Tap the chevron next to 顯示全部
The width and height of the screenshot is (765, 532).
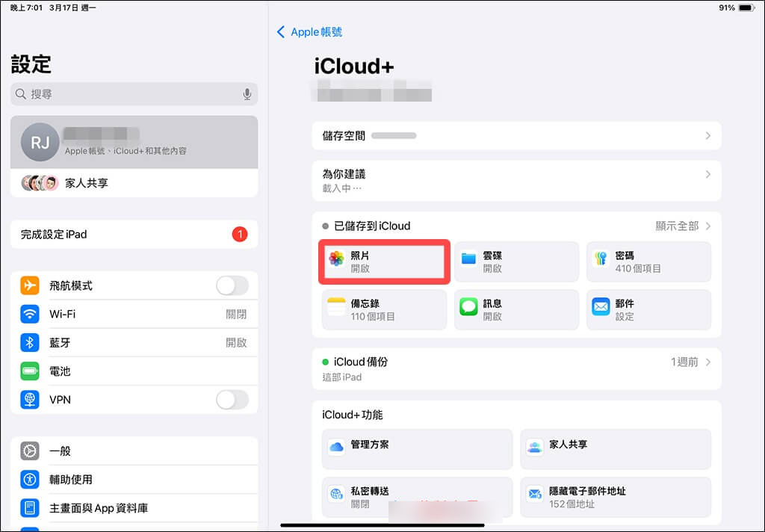(x=708, y=226)
